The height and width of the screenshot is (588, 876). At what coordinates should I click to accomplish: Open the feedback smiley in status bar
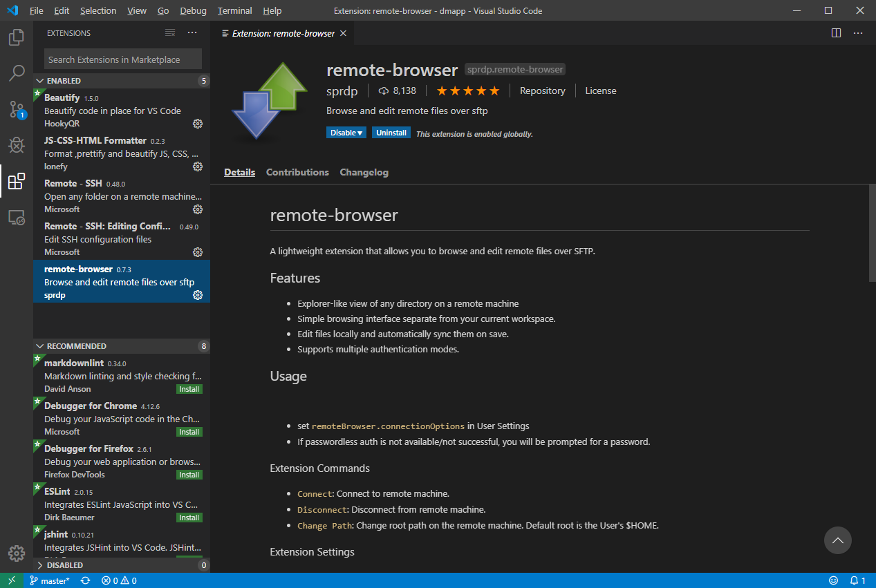833,580
